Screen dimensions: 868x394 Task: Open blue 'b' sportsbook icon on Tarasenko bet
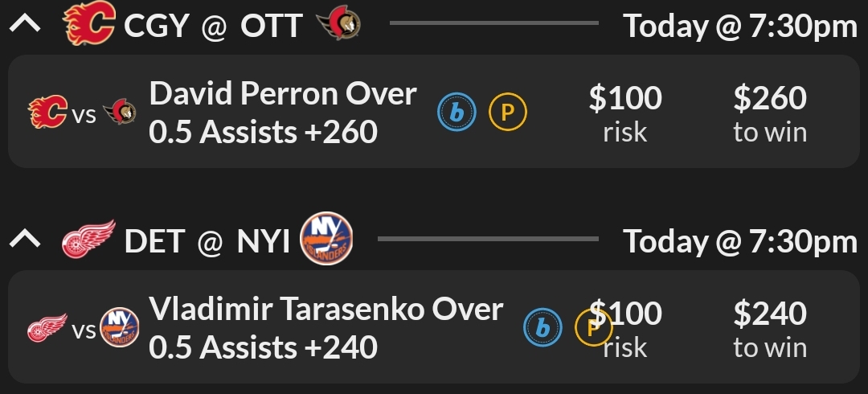[542, 327]
